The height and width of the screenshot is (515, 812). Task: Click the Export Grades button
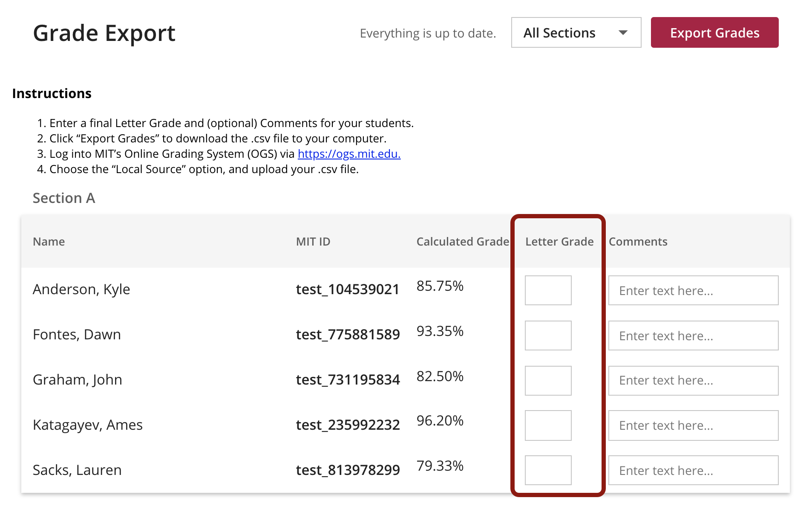click(x=714, y=33)
